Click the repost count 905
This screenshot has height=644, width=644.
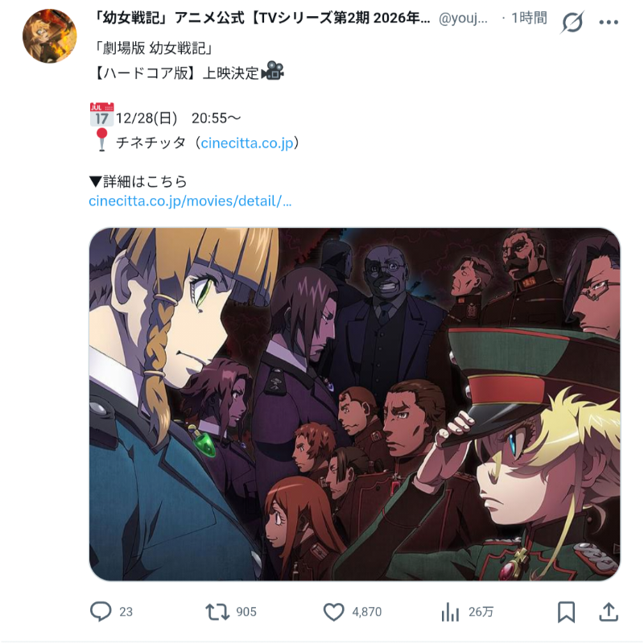tap(246, 612)
